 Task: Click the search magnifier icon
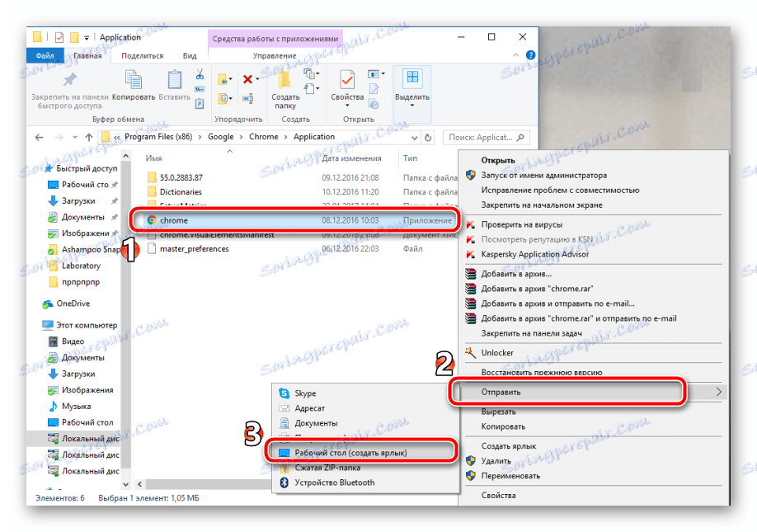pos(520,138)
